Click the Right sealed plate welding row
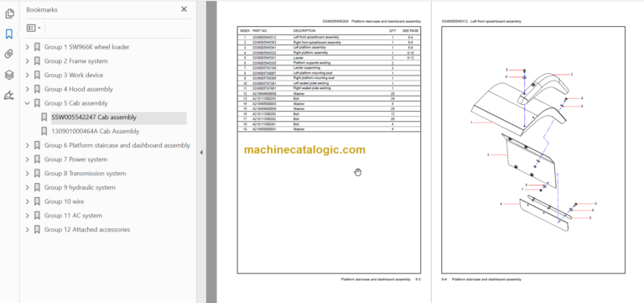This screenshot has width=644, height=303. pos(329,88)
